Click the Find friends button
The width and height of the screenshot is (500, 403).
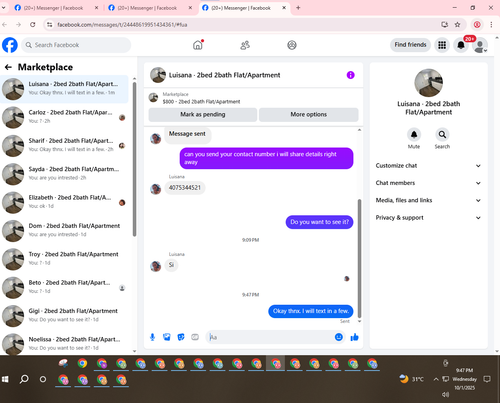tap(410, 45)
